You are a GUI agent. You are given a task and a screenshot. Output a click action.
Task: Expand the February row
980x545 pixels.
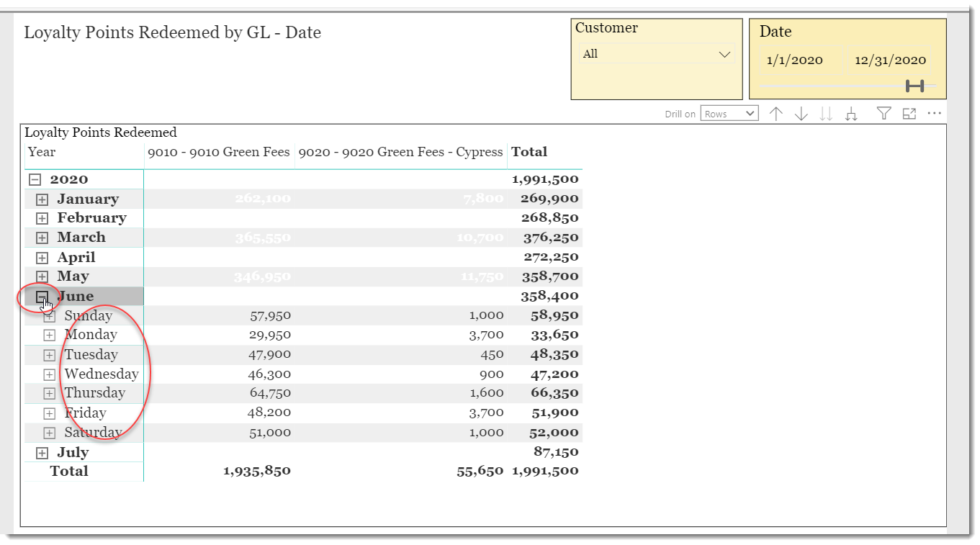coord(42,218)
